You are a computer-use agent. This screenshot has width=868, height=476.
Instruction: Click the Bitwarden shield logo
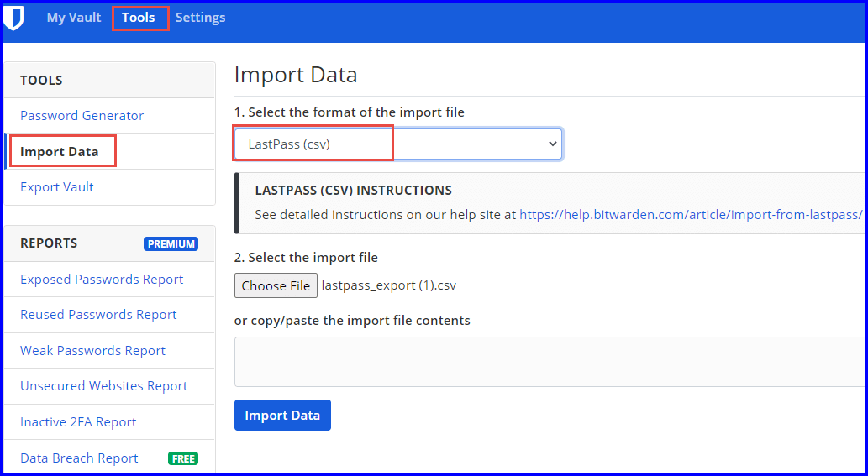(x=13, y=18)
